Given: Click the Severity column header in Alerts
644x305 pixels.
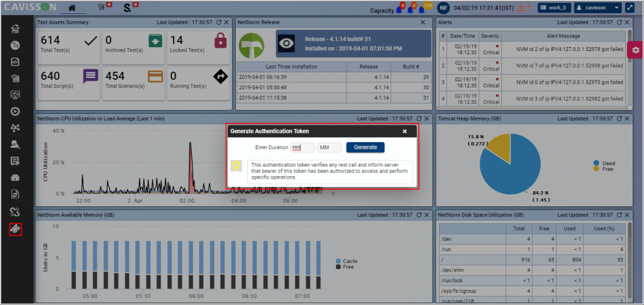Looking at the screenshot, I should click(490, 36).
